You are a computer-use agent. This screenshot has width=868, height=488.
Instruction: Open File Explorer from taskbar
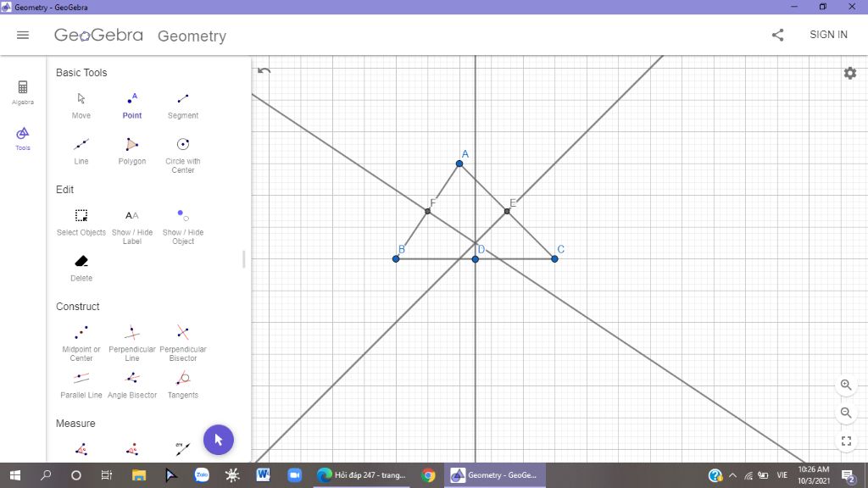click(x=138, y=475)
